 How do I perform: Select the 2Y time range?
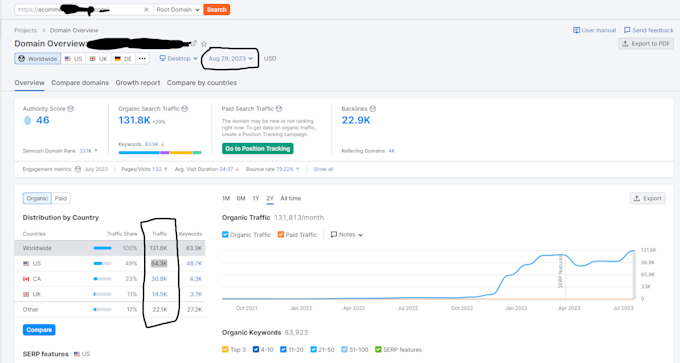coord(270,198)
